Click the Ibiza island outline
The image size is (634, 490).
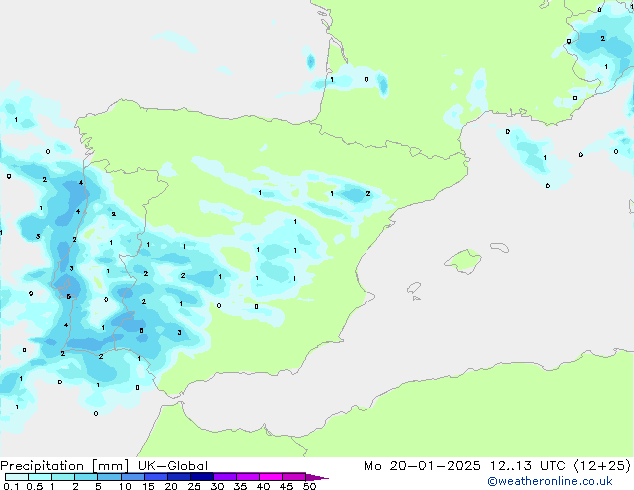point(414,288)
